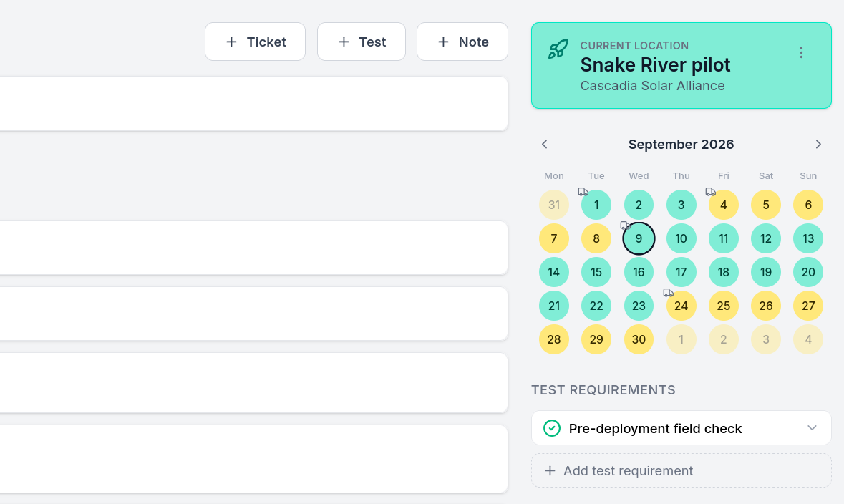
Task: Select September 3 in the calendar
Action: (x=681, y=205)
